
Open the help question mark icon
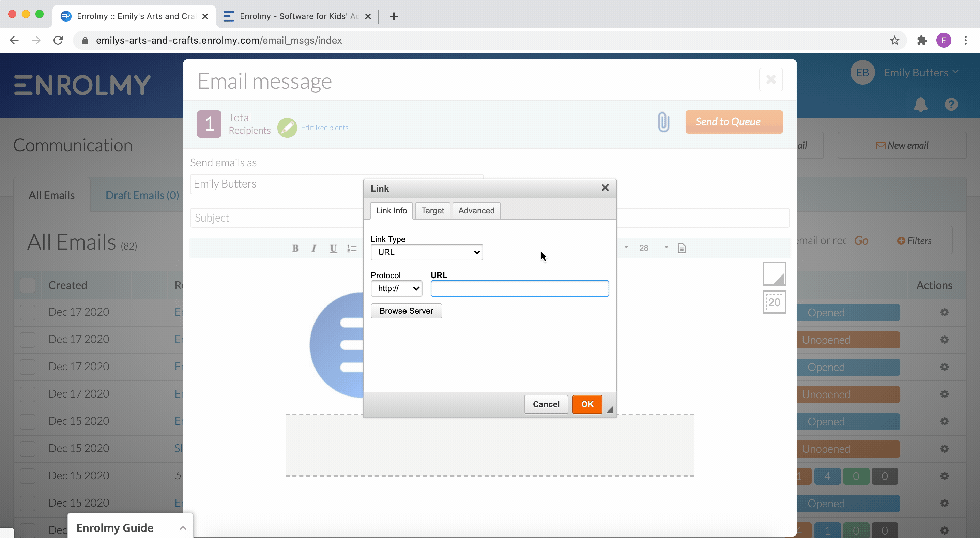click(951, 104)
